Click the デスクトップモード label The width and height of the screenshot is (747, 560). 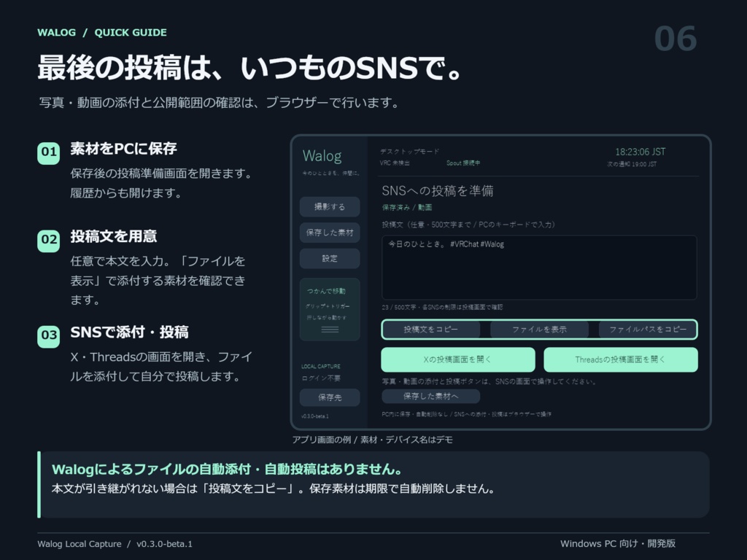[x=409, y=152]
